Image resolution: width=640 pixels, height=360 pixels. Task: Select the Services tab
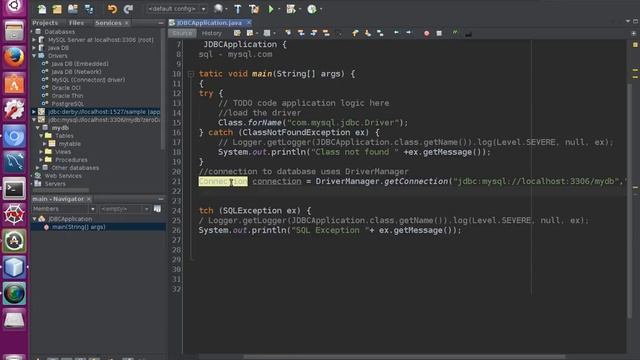point(108,23)
